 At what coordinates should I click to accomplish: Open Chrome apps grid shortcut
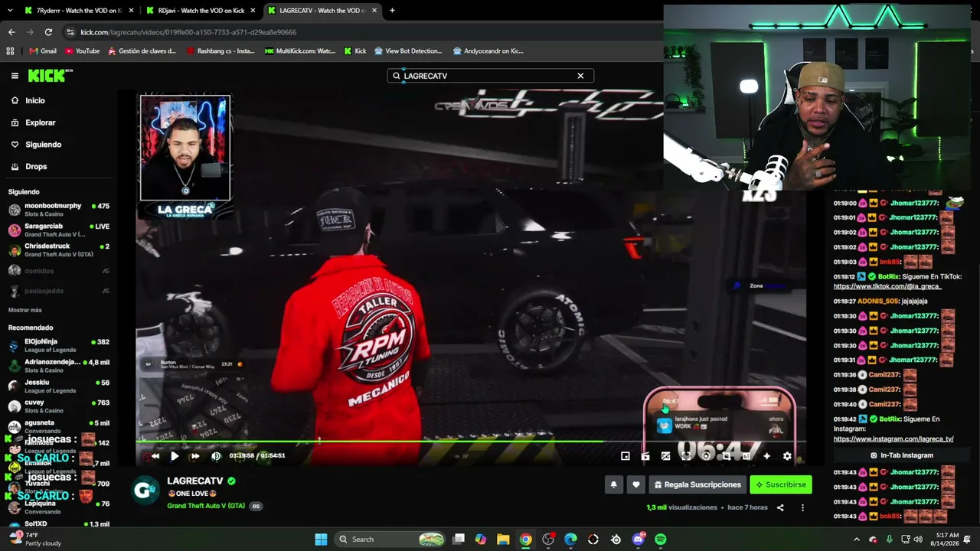coord(10,51)
